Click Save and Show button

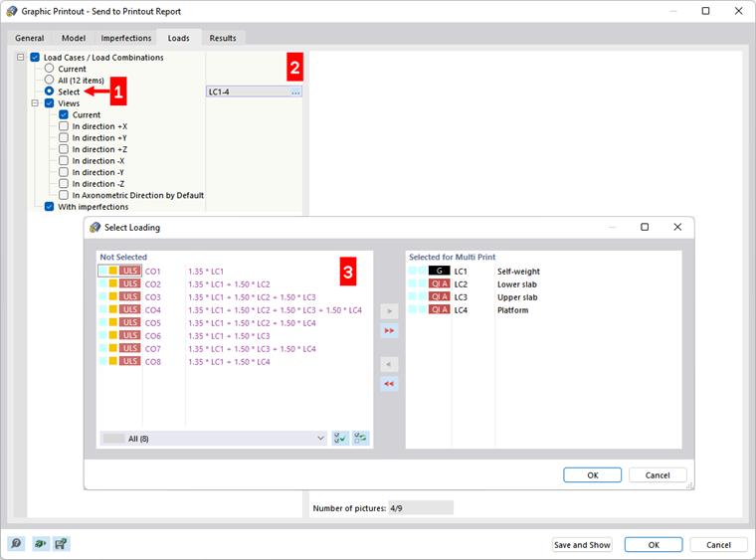pos(583,544)
